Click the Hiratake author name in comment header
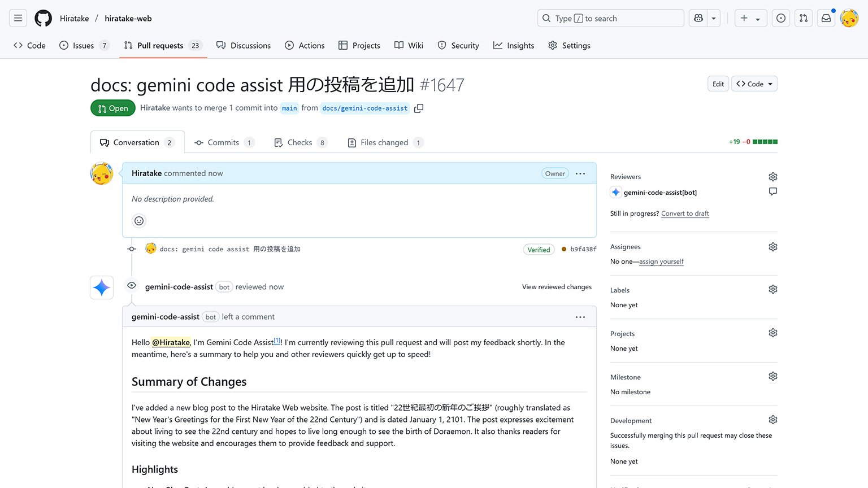 pyautogui.click(x=147, y=173)
